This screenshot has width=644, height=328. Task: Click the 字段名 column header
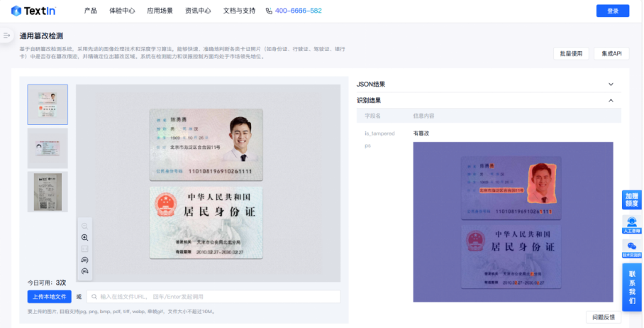(372, 116)
